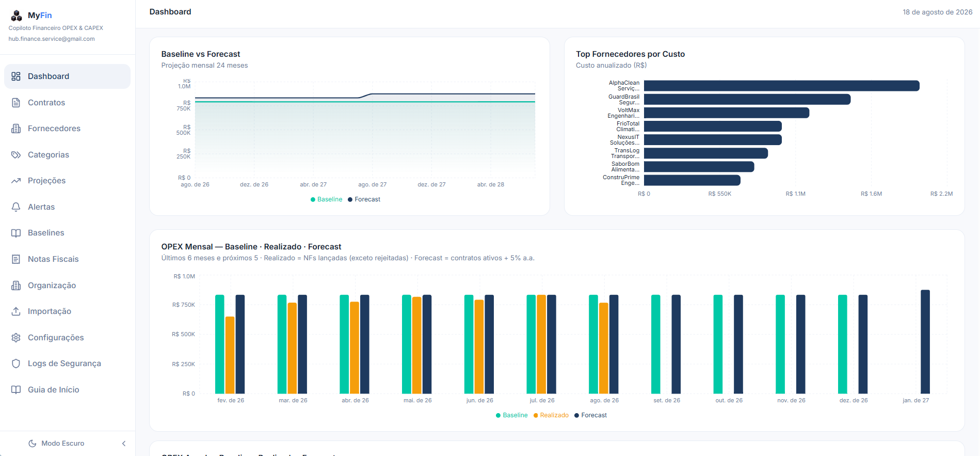Screen dimensions: 980x456
Task: Click the Guia de Início book icon
Action: (16, 390)
